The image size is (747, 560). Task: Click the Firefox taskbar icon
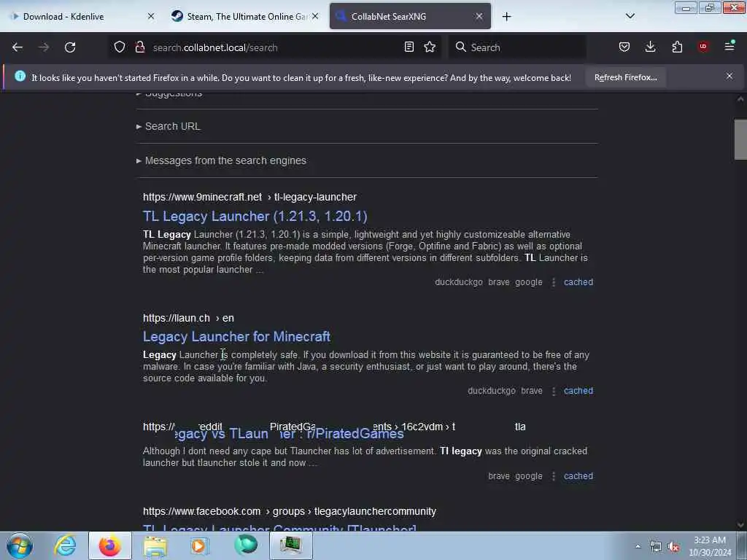pyautogui.click(x=110, y=545)
